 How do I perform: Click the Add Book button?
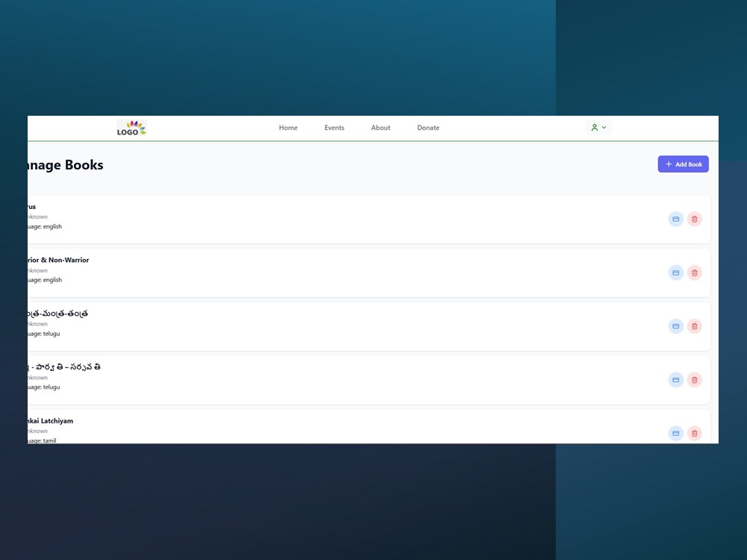tap(684, 164)
